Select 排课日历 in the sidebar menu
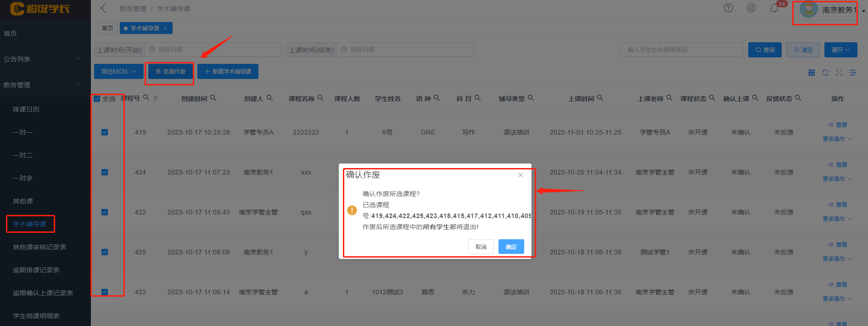This screenshot has height=326, width=868. pos(26,109)
